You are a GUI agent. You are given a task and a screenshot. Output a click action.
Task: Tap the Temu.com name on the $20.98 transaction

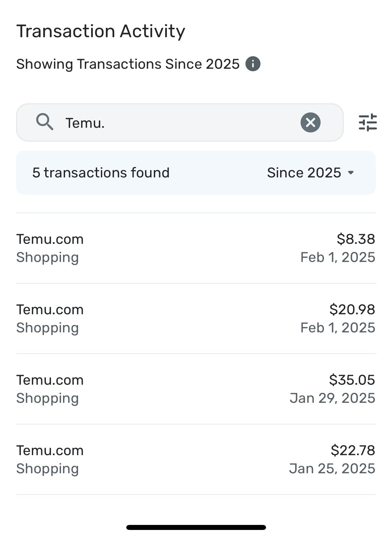click(50, 310)
